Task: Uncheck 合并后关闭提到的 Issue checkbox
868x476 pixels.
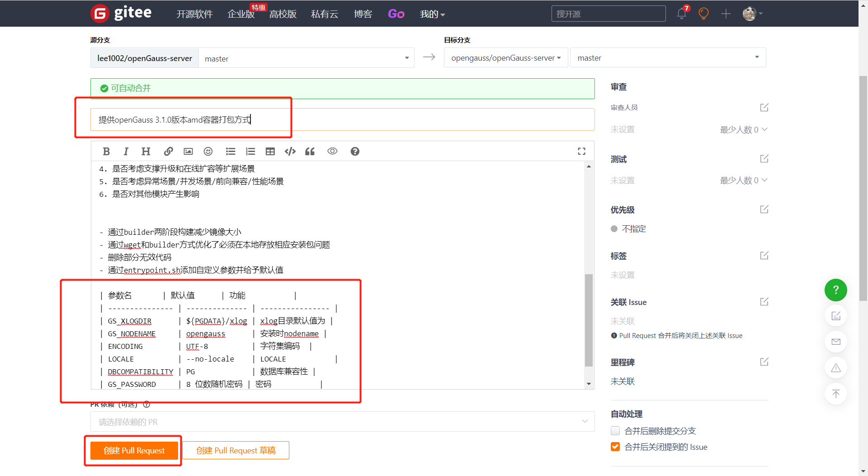Action: click(x=615, y=447)
